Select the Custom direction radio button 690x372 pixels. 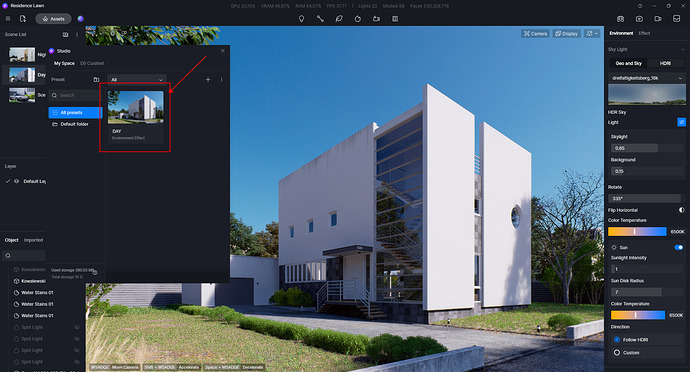[x=617, y=353]
